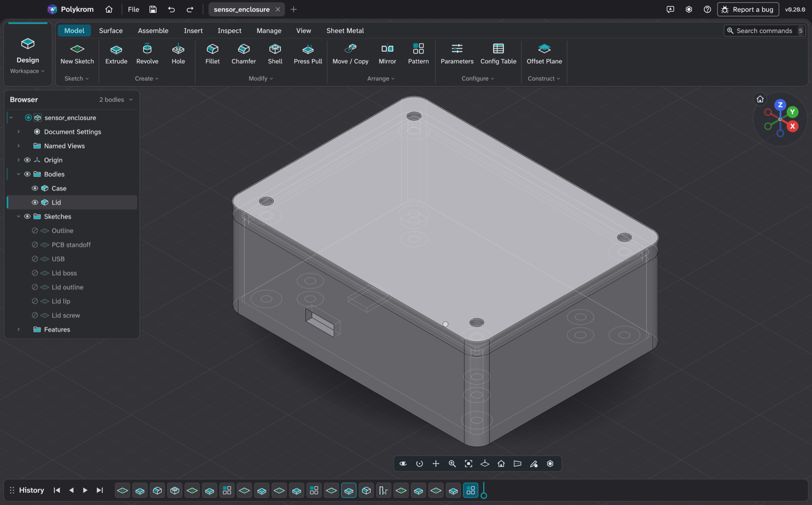The width and height of the screenshot is (812, 505).
Task: Click the Mirror tool
Action: click(387, 54)
